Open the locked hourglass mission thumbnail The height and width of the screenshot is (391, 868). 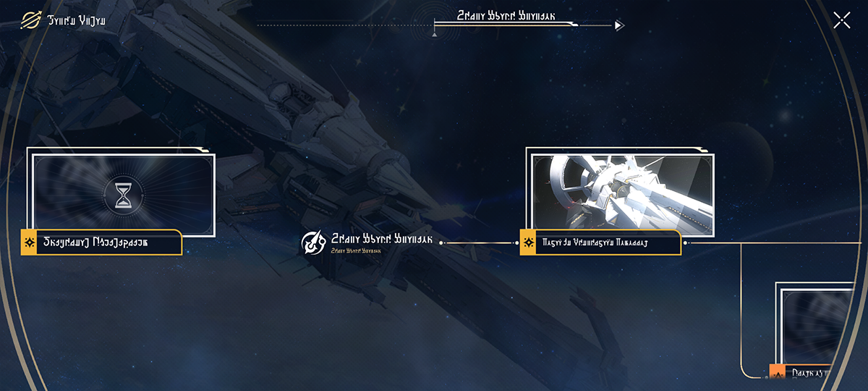[x=124, y=195]
